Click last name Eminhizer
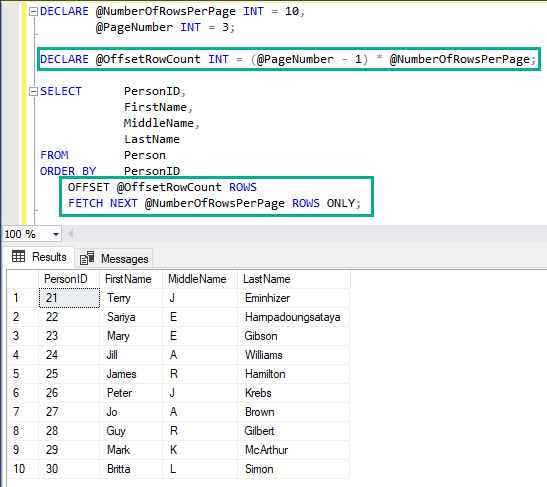547x487 pixels. [267, 298]
